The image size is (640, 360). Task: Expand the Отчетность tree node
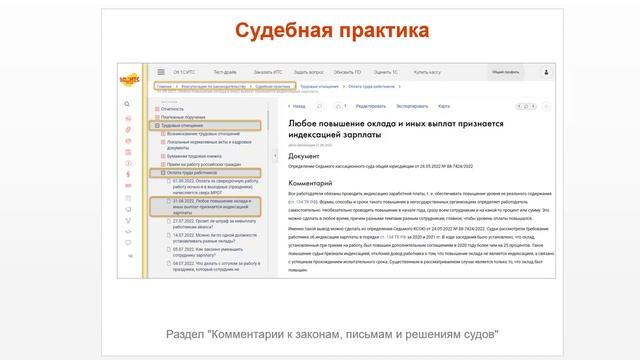[157, 109]
